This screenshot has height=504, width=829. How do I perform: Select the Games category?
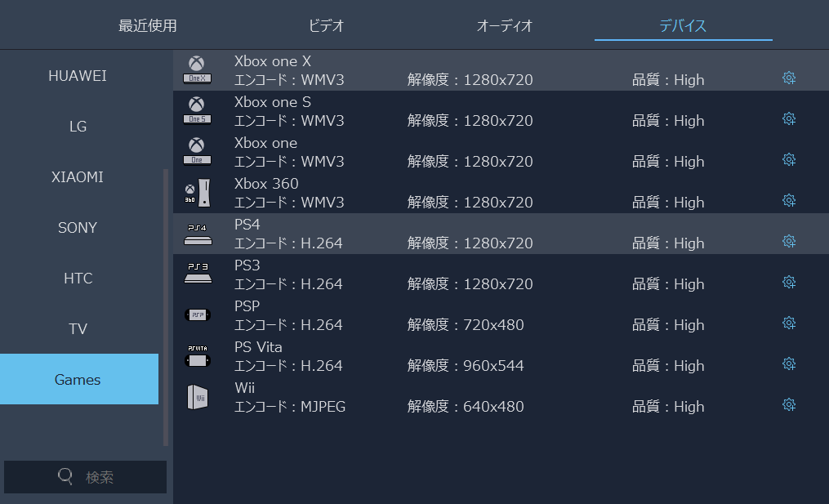(78, 379)
